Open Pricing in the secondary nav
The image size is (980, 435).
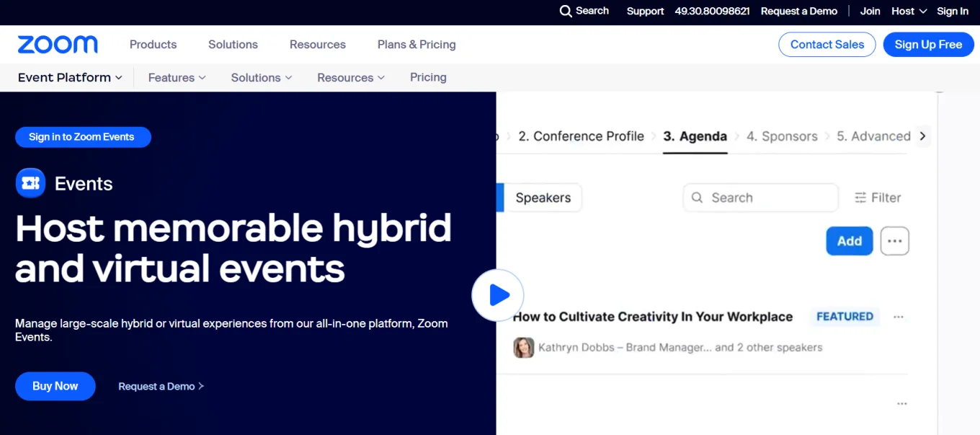coord(428,77)
